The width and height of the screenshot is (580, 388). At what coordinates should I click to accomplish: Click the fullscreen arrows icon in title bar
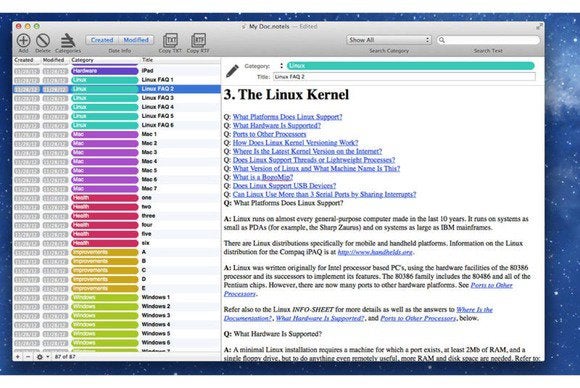coord(539,27)
